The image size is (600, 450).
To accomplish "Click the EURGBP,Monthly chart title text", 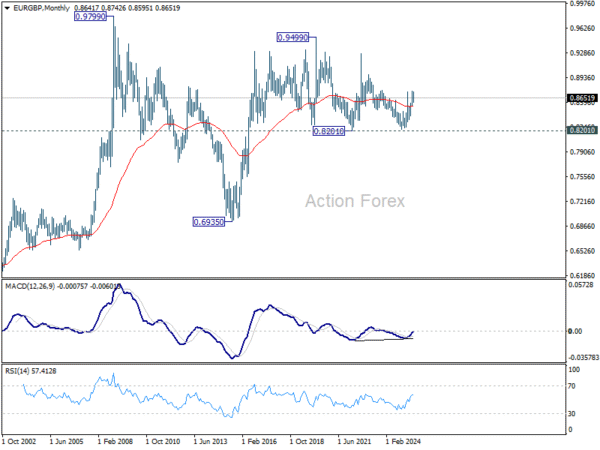I will [x=42, y=8].
